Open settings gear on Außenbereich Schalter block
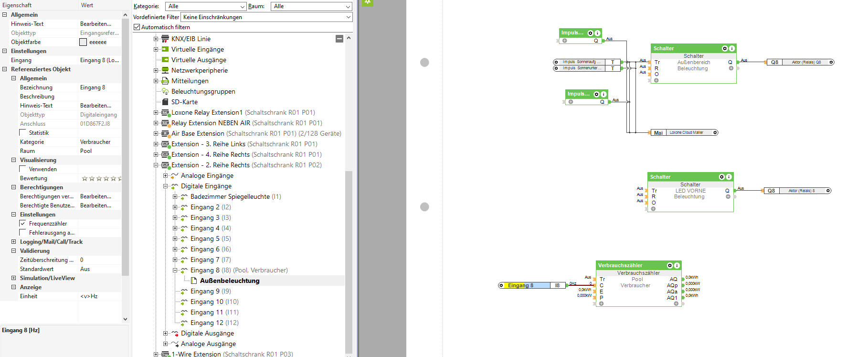This screenshot has height=357, width=868. click(725, 48)
